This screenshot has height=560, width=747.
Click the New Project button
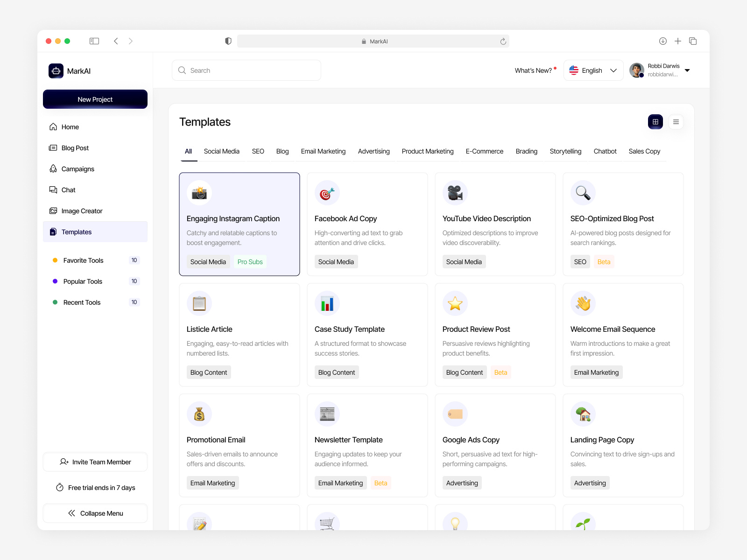pyautogui.click(x=95, y=99)
